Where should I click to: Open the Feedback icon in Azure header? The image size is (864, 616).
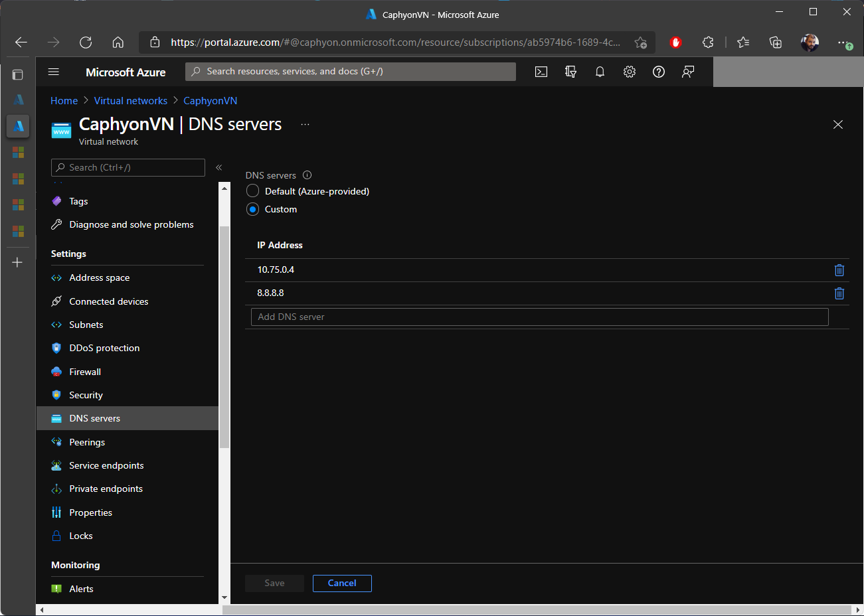(x=688, y=72)
